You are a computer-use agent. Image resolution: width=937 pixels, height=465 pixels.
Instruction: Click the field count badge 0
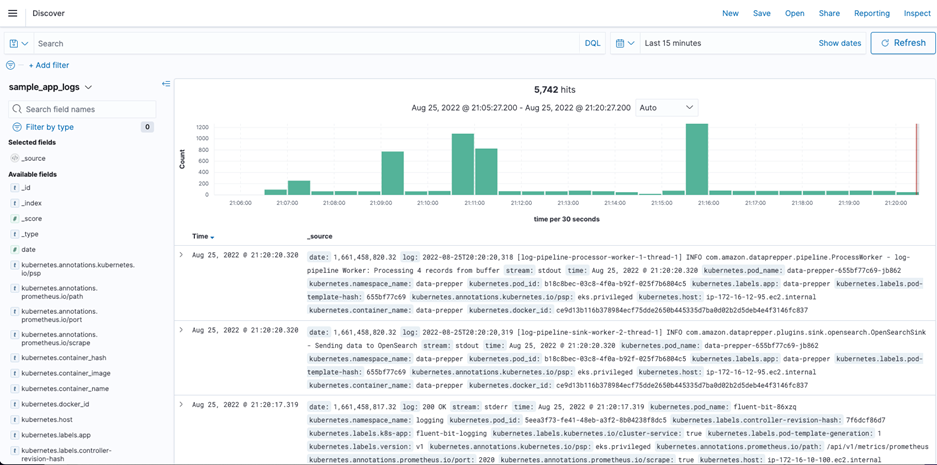pyautogui.click(x=147, y=127)
